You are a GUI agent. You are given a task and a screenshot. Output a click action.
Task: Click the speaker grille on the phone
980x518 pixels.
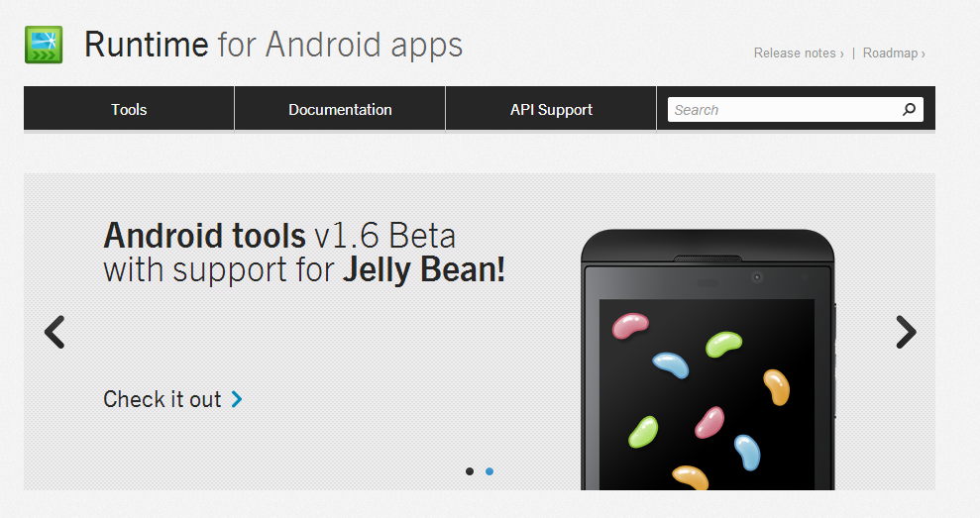click(708, 259)
